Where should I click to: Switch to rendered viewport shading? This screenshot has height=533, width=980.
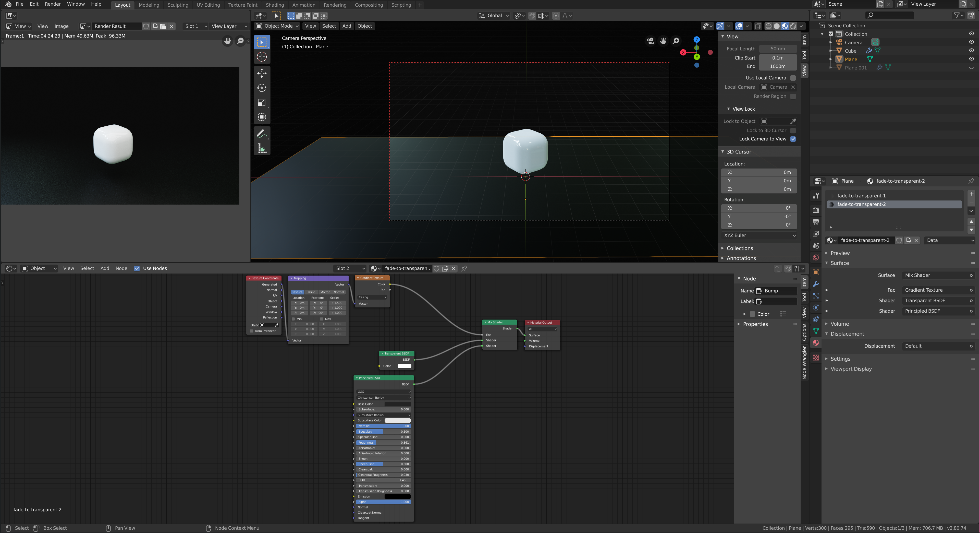tap(793, 26)
